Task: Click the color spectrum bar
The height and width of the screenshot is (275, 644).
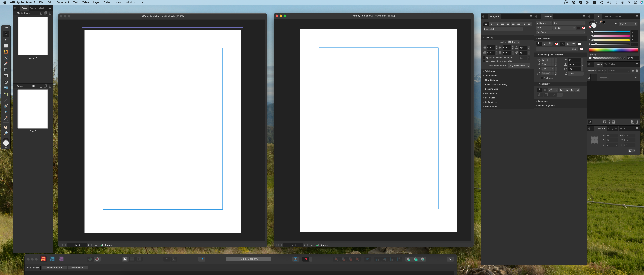Action: (613, 50)
